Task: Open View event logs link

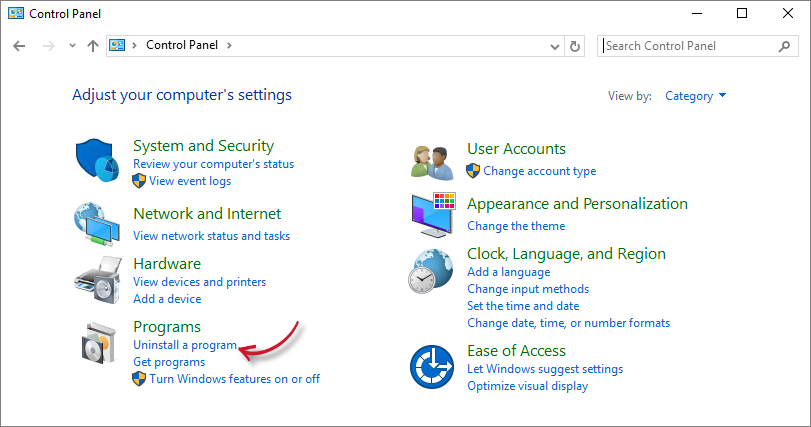Action: tap(190, 181)
